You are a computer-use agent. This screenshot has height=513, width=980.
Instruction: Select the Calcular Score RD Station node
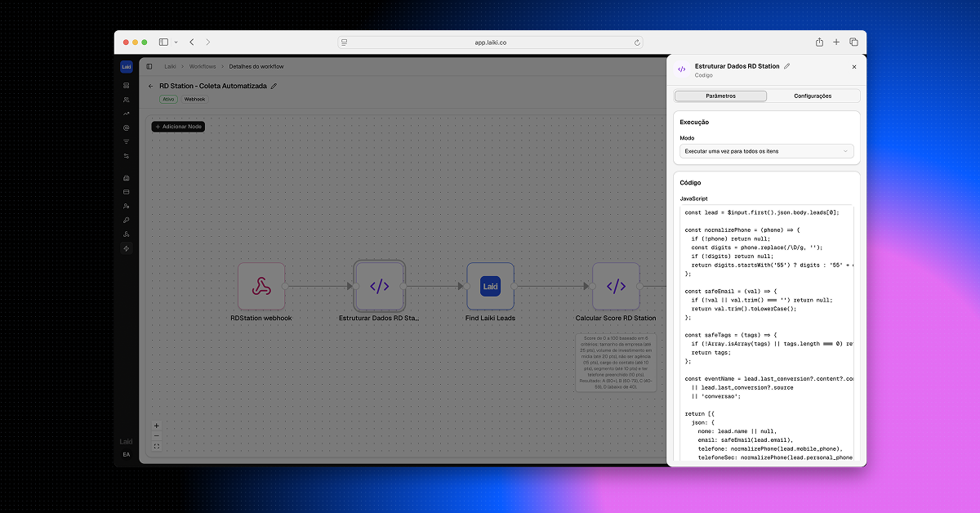tap(616, 287)
